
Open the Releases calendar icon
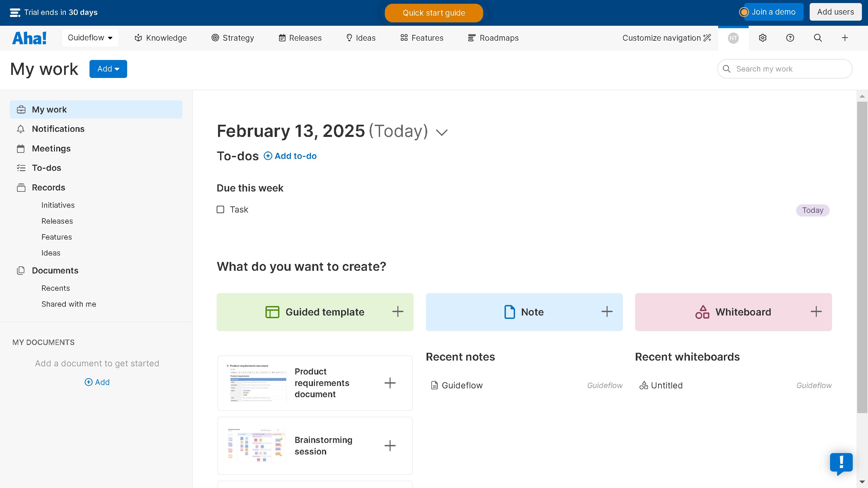pyautogui.click(x=282, y=38)
